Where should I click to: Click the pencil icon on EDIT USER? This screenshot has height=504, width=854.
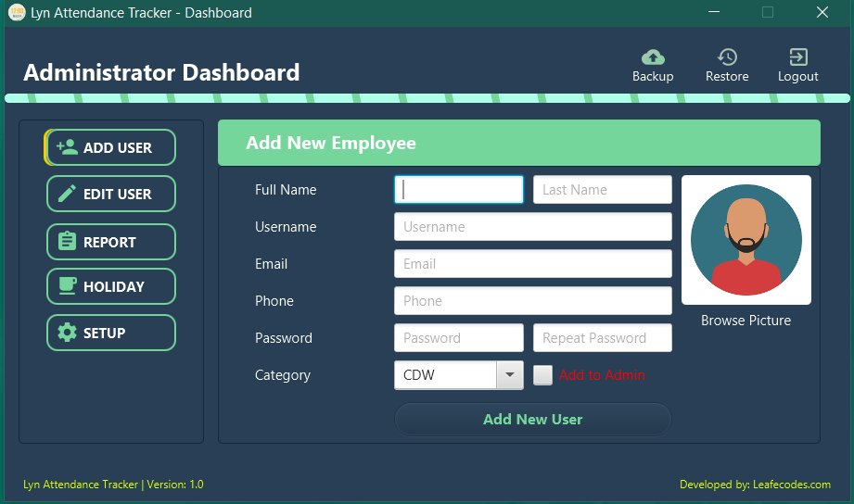click(67, 194)
